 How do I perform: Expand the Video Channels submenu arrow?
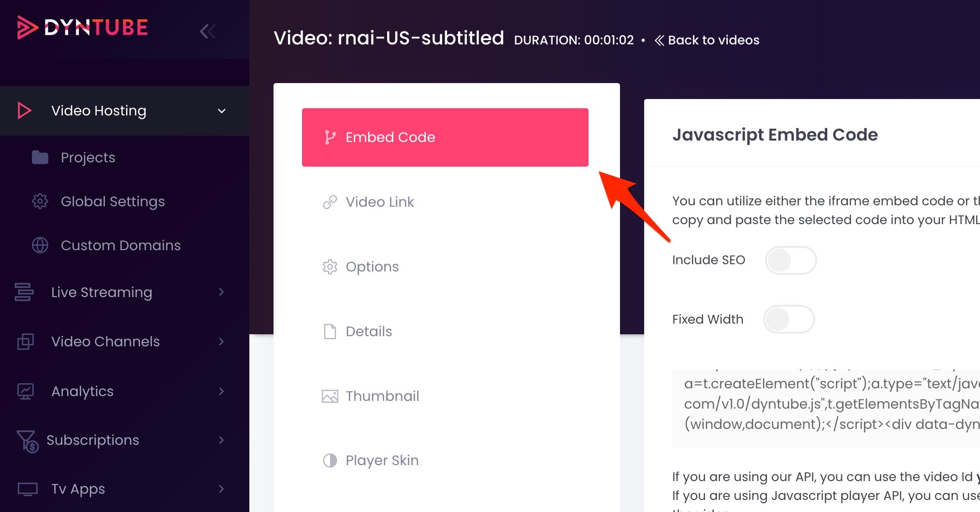222,341
